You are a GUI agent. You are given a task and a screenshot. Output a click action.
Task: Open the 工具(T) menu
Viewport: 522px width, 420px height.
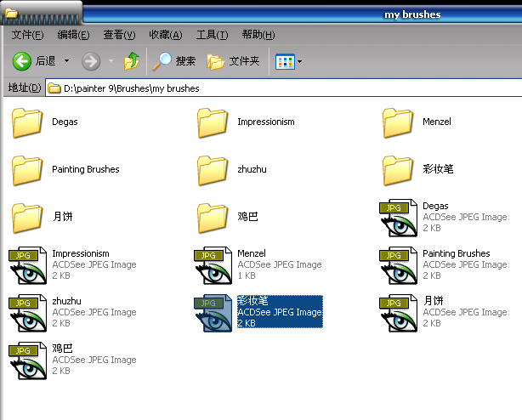pos(212,35)
